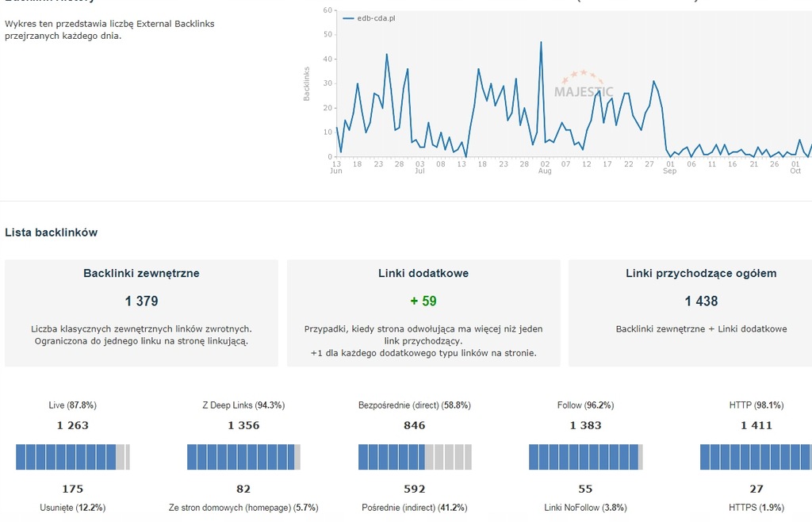Click the follow count 1 383
This screenshot has height=522, width=812.
click(x=586, y=425)
